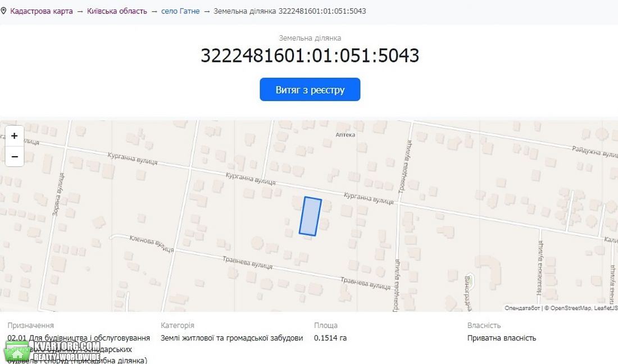The width and height of the screenshot is (618, 364).
Task: Click the Земельна ділянка subtitle above number
Action: pyautogui.click(x=310, y=38)
